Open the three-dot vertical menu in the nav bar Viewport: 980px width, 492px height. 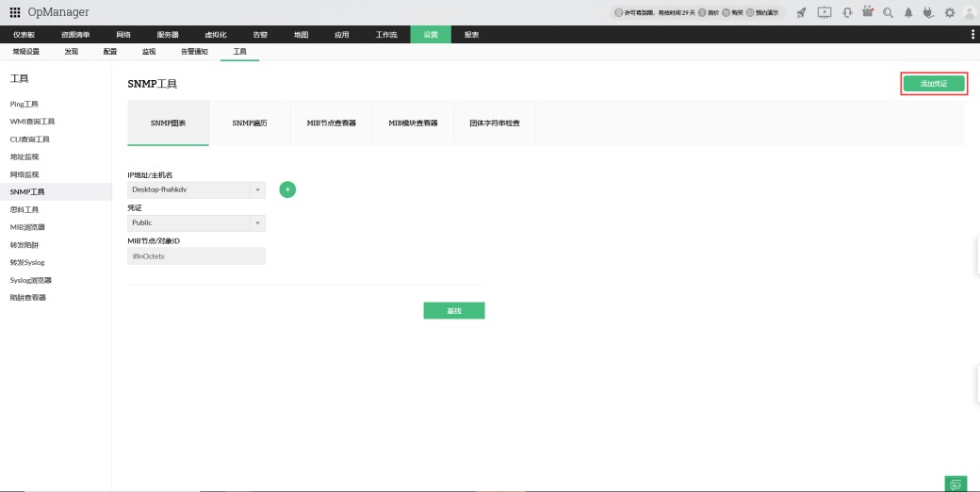click(x=972, y=34)
